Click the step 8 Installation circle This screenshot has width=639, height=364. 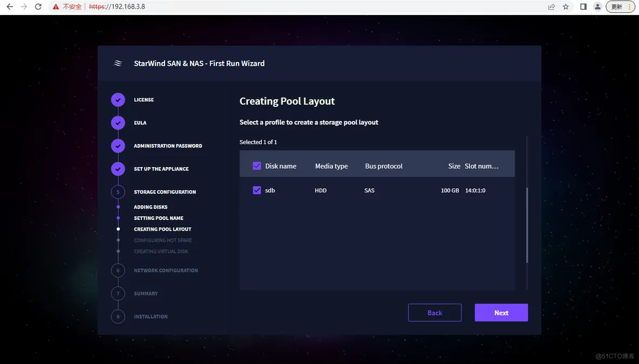coord(118,317)
